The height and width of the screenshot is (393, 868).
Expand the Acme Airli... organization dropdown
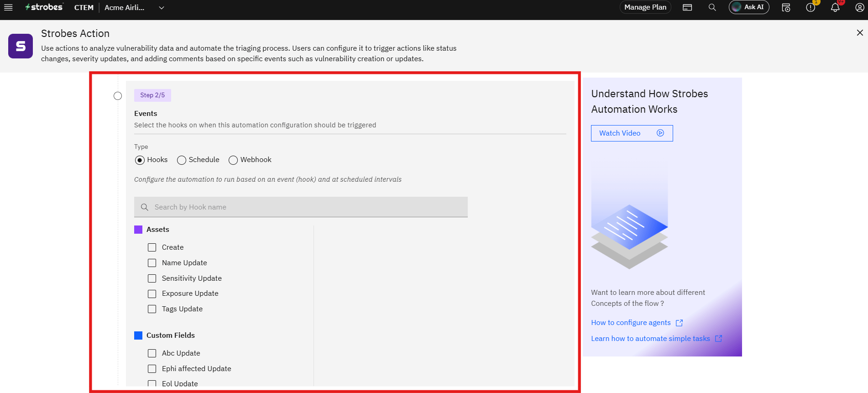(x=134, y=7)
